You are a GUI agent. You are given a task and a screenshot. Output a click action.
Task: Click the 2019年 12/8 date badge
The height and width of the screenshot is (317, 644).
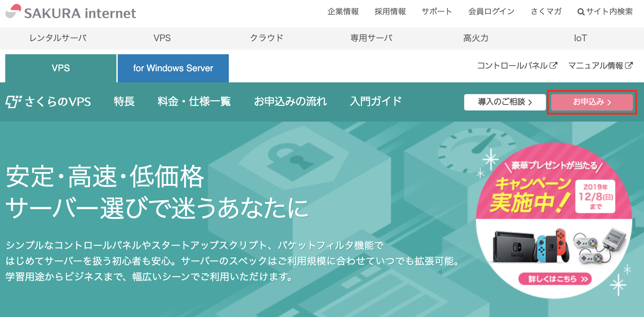595,196
